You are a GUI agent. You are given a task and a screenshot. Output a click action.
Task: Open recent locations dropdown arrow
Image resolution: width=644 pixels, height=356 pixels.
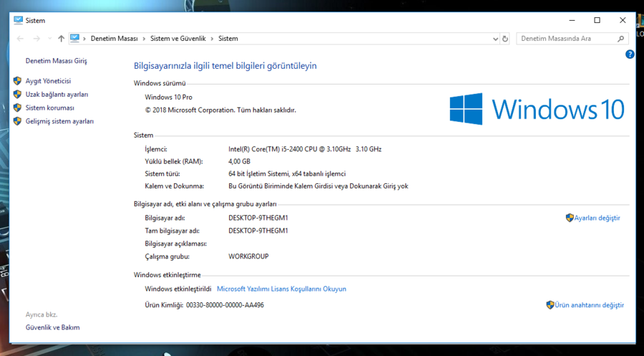pos(49,39)
